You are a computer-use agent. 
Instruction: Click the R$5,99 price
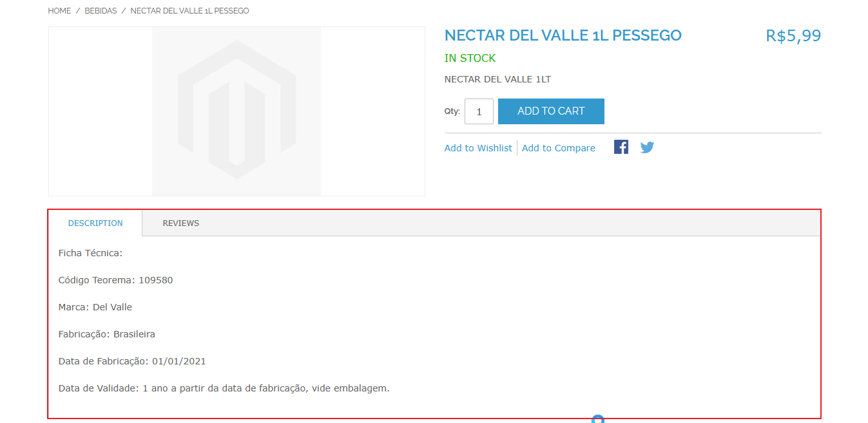click(x=793, y=36)
